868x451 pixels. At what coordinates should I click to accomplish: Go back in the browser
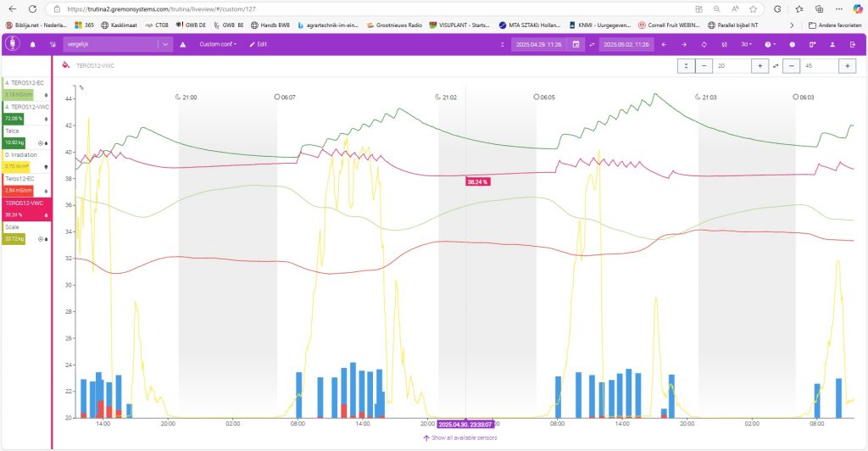[13, 8]
